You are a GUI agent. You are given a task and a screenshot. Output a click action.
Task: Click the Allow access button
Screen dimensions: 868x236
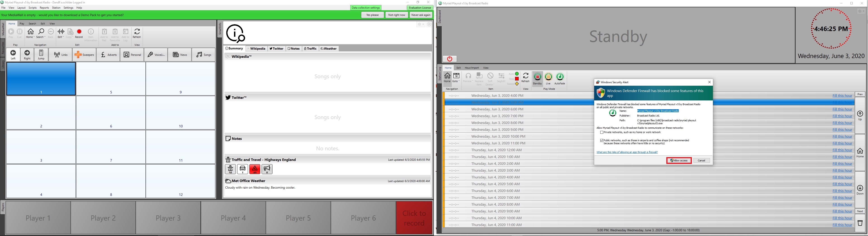[x=679, y=161]
